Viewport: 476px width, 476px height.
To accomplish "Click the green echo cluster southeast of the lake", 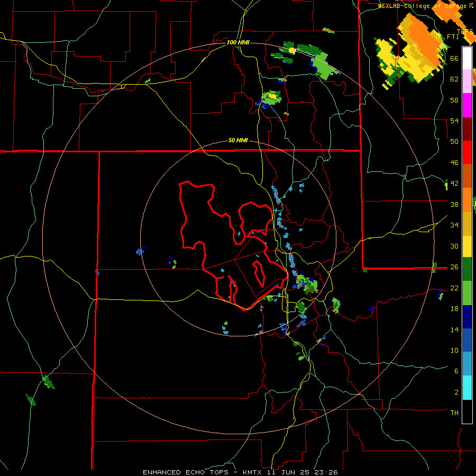I will 306,284.
